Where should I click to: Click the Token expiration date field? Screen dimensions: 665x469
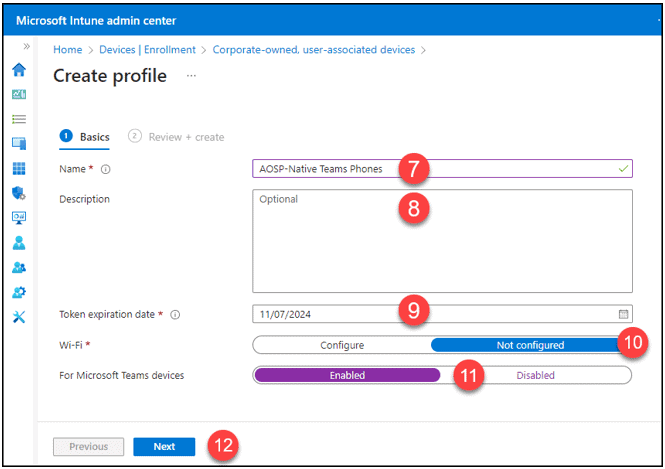[442, 314]
